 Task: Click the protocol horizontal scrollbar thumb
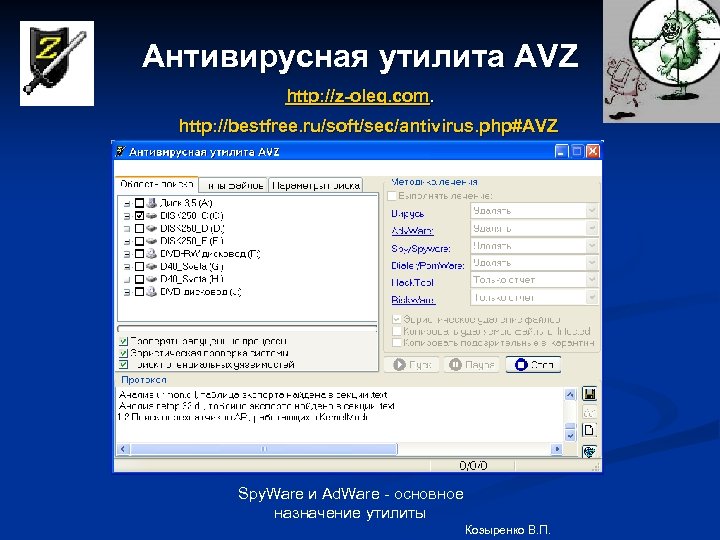pos(264,449)
